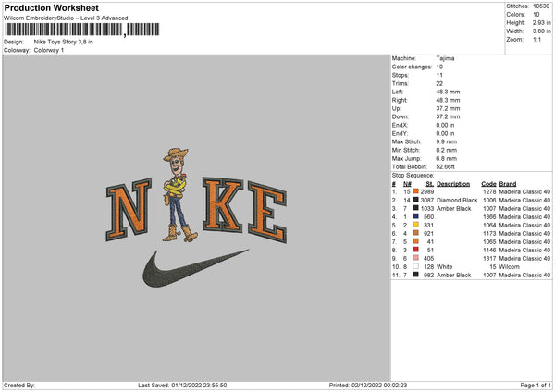Click the barcode under the worksheet title
The height and width of the screenshot is (392, 555).
coord(81,30)
